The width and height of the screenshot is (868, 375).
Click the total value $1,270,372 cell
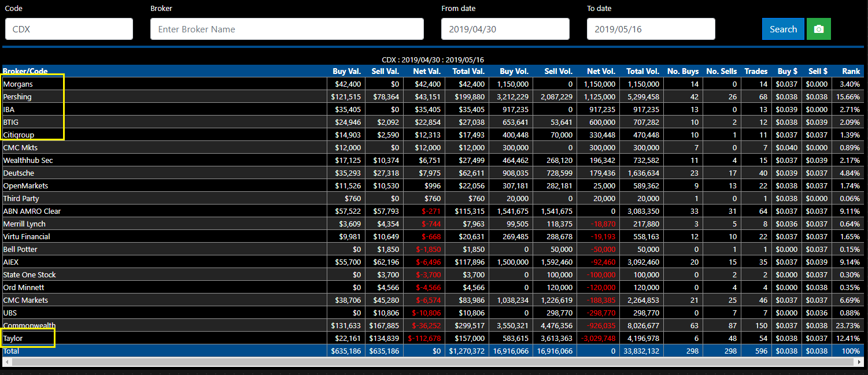466,351
